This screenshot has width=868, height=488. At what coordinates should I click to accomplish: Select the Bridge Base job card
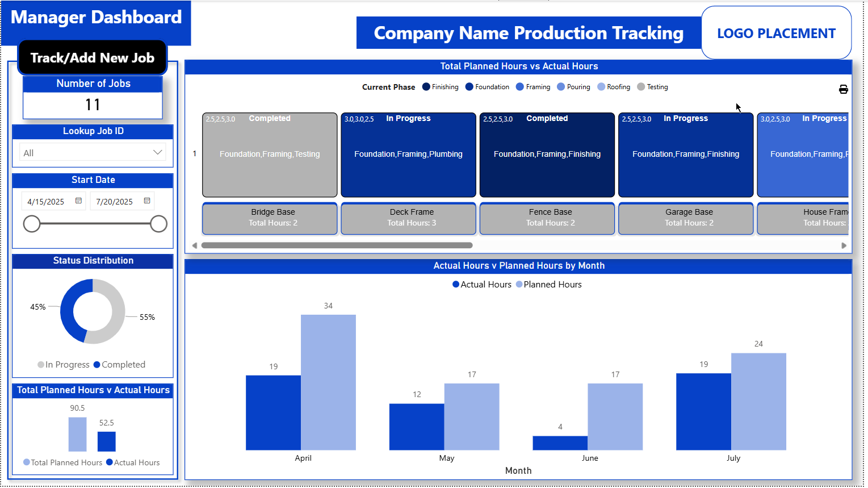(x=270, y=155)
